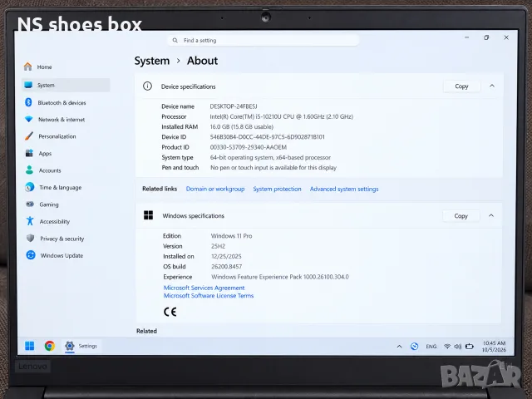Open Gaming controller icon
This screenshot has height=399, width=532.
point(30,204)
